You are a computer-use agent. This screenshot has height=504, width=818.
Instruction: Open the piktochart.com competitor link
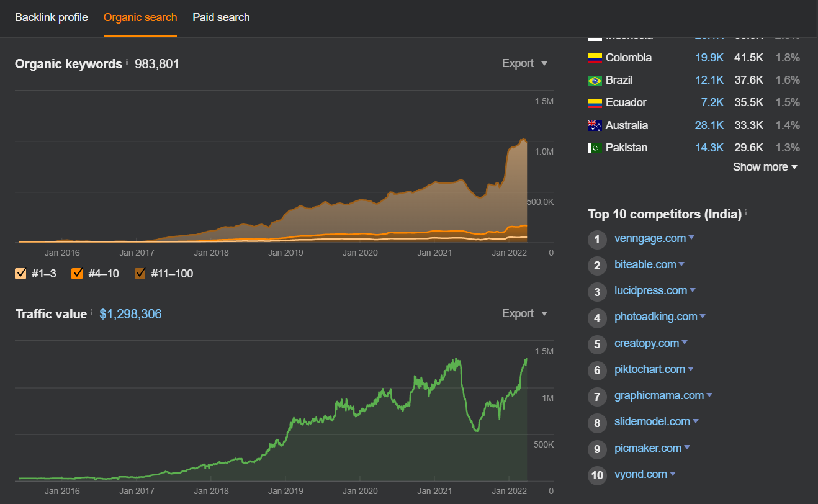(650, 369)
